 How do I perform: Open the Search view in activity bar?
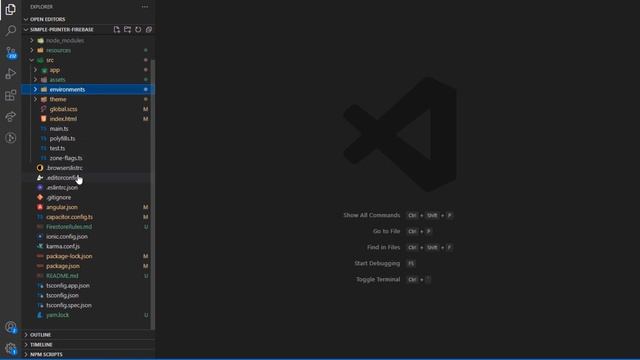click(11, 31)
